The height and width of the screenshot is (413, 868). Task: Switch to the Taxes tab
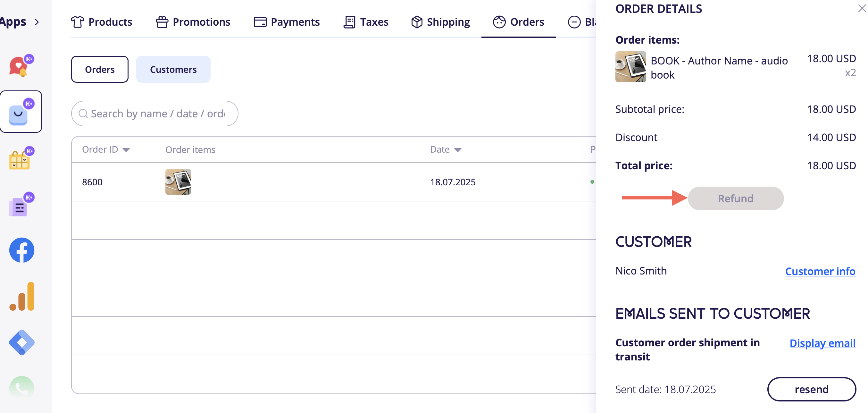(366, 22)
